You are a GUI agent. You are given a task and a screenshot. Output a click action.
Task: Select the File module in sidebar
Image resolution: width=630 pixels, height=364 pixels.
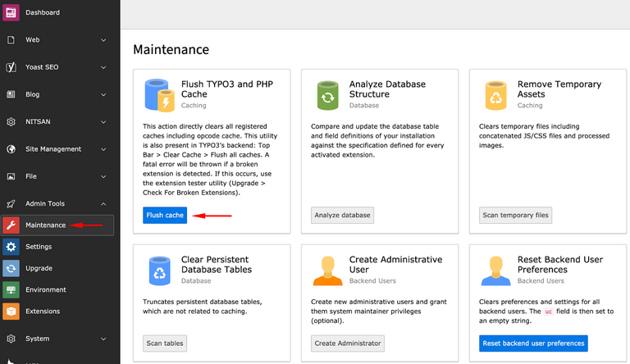(31, 176)
